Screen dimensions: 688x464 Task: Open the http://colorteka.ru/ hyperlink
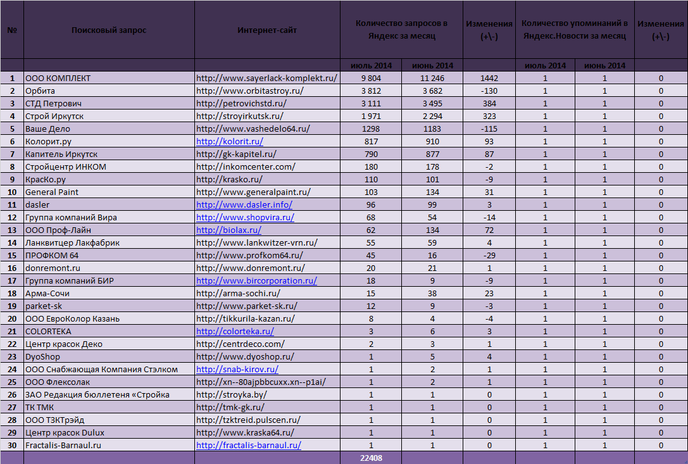click(235, 331)
